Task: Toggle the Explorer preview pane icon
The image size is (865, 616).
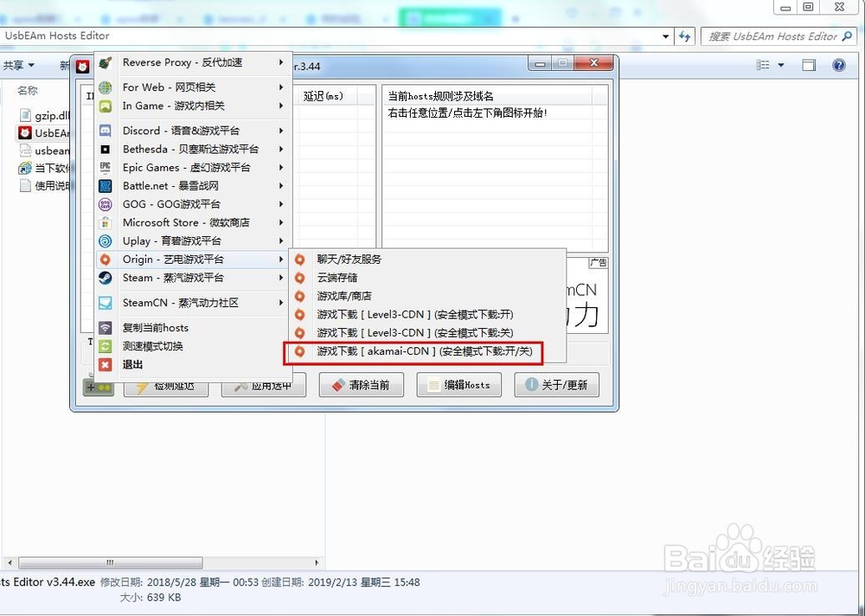Action: coord(809,65)
